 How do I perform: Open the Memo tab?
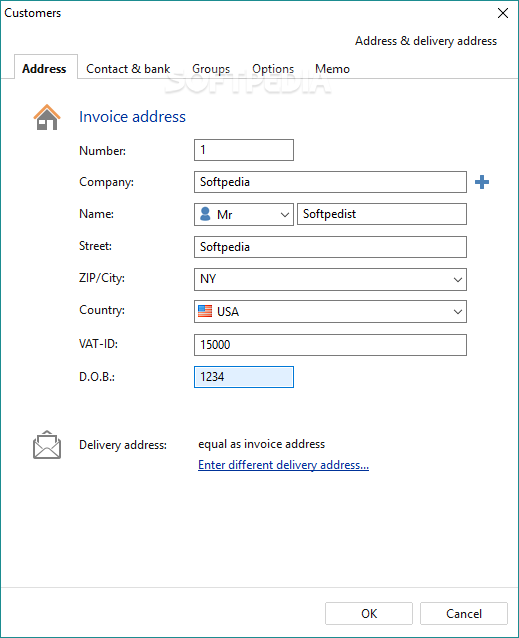point(332,69)
